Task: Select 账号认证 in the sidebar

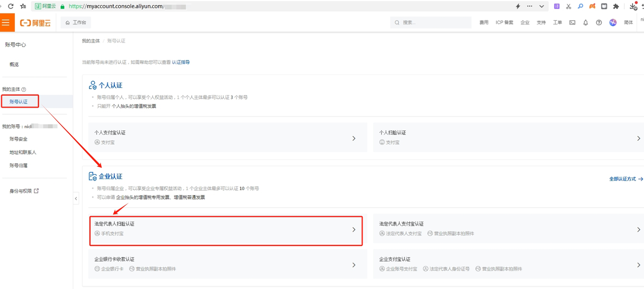Action: point(19,102)
